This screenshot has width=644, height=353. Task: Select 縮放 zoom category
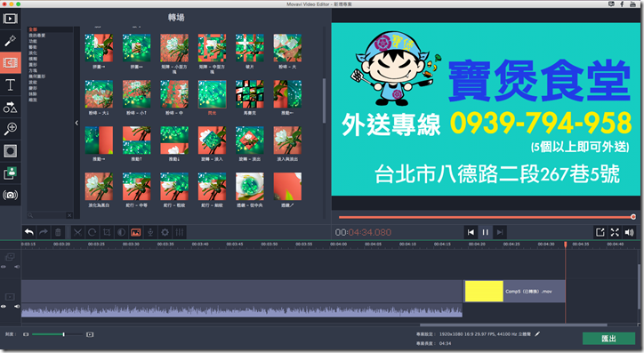[x=33, y=100]
